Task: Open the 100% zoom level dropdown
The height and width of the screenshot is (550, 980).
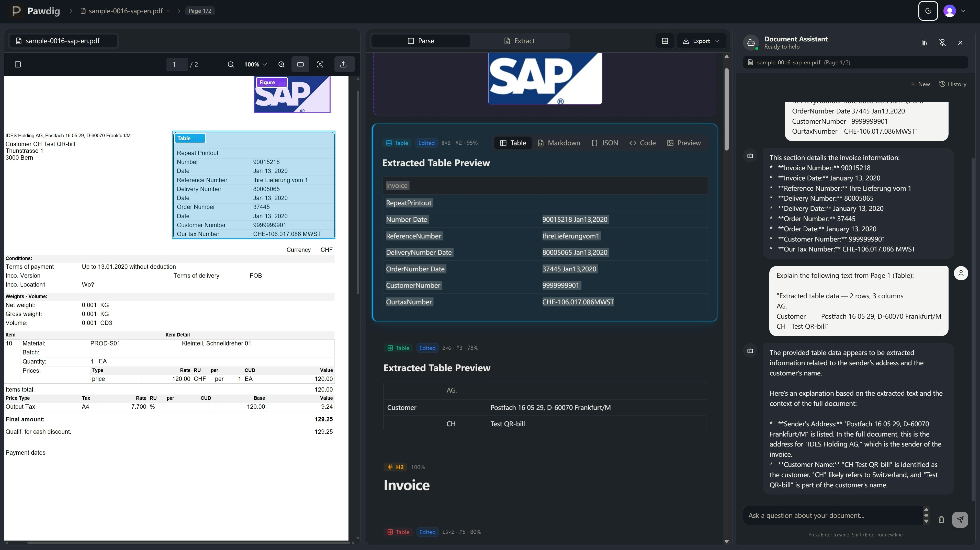Action: (x=255, y=64)
